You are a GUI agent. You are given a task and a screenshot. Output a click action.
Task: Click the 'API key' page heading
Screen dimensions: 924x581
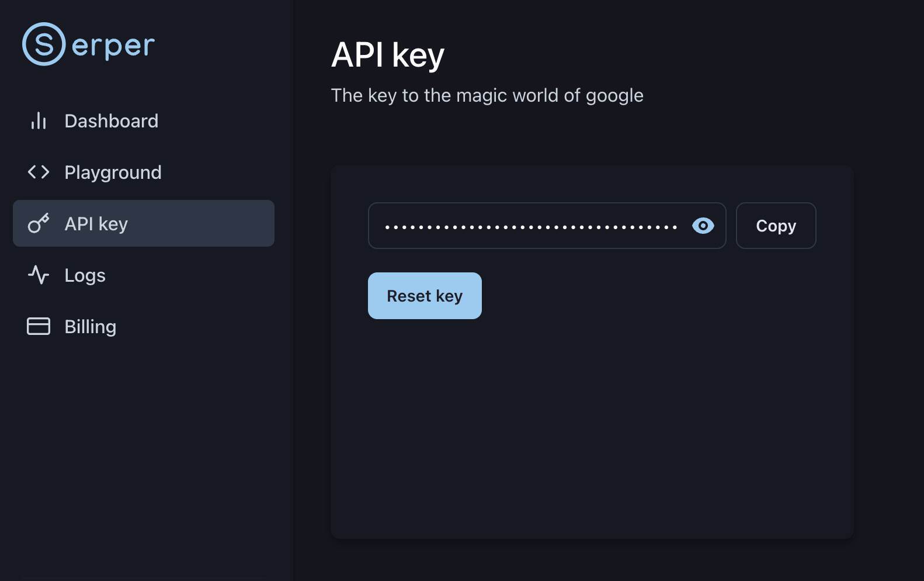tap(388, 56)
